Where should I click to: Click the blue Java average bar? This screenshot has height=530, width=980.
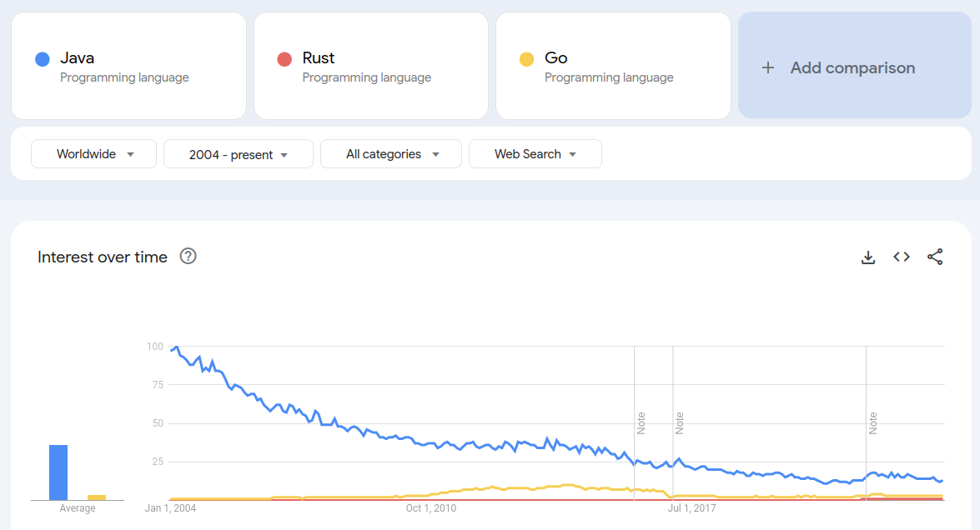click(58, 472)
